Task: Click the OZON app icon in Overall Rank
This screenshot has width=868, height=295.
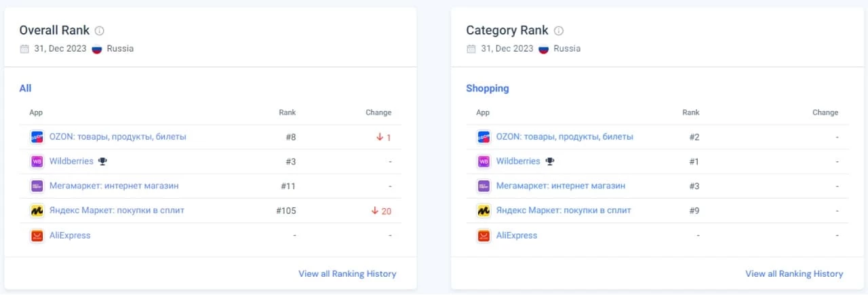Action: (37, 137)
